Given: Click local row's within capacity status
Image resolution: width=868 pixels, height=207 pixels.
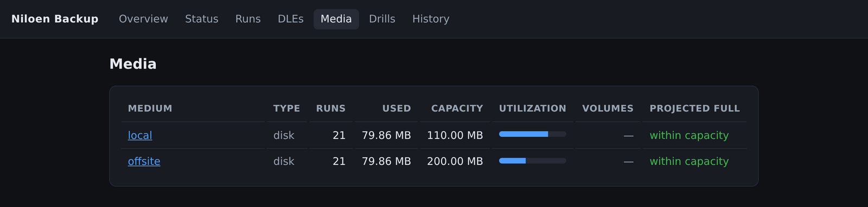Looking at the screenshot, I should tap(689, 135).
